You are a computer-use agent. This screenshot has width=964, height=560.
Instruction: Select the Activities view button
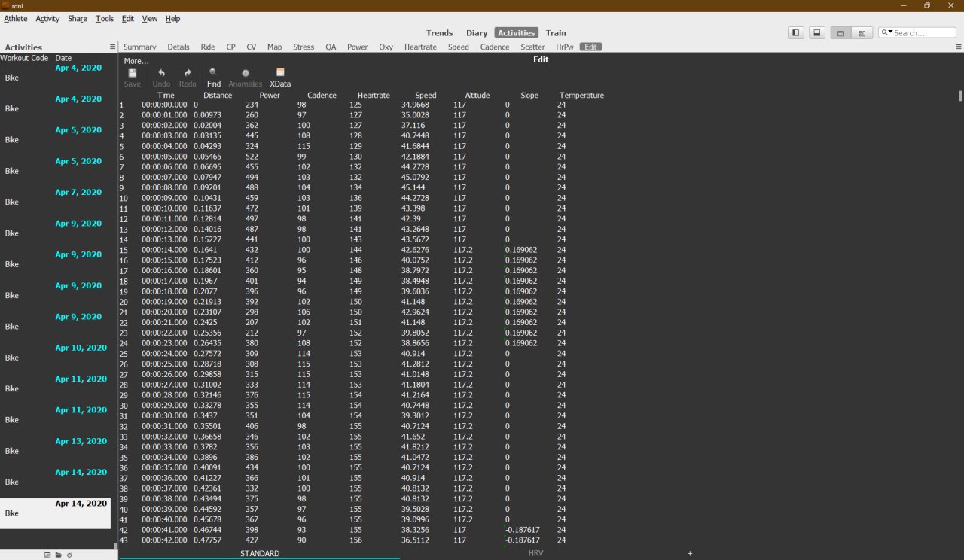click(517, 32)
